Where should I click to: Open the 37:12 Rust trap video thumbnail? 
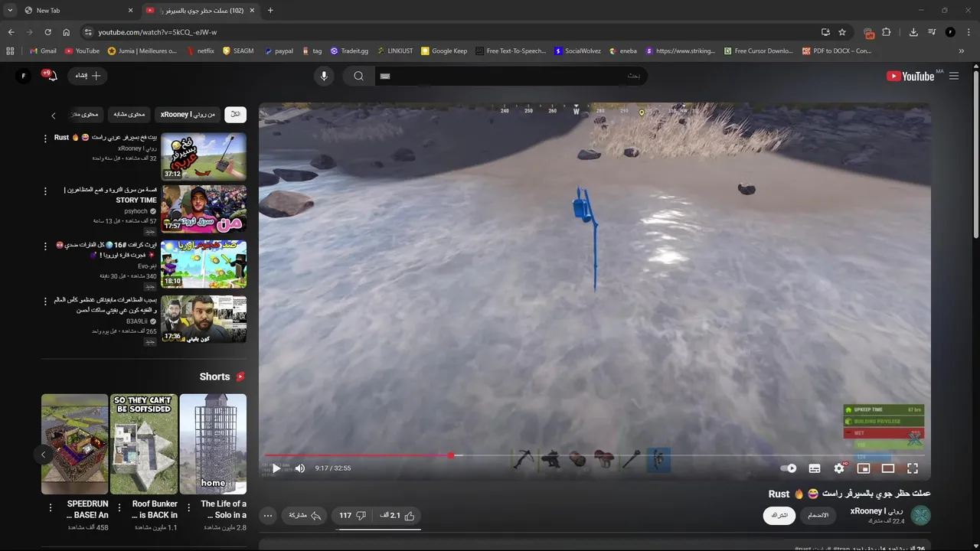[x=204, y=156]
